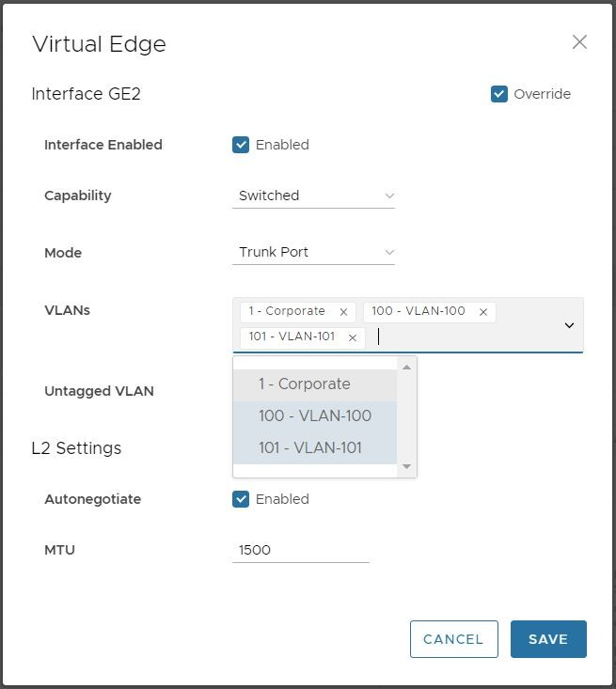Collapse the VLANs dropdown chevron

click(569, 325)
